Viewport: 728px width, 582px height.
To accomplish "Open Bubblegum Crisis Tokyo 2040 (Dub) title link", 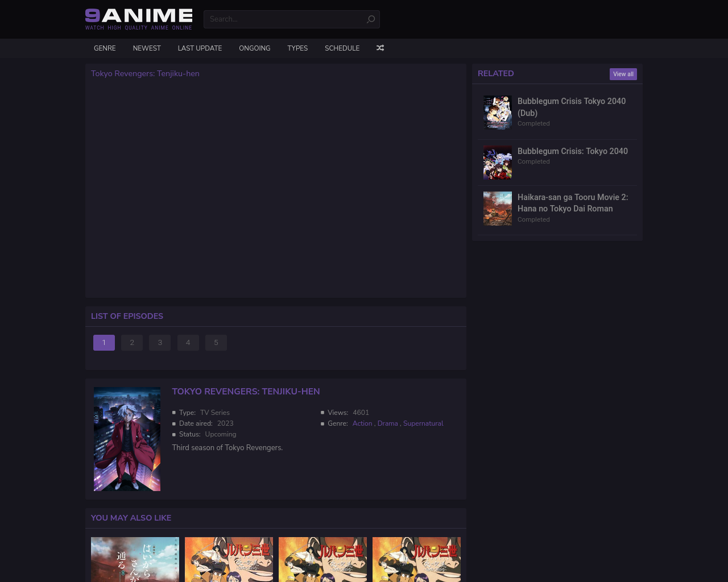I will pyautogui.click(x=572, y=107).
